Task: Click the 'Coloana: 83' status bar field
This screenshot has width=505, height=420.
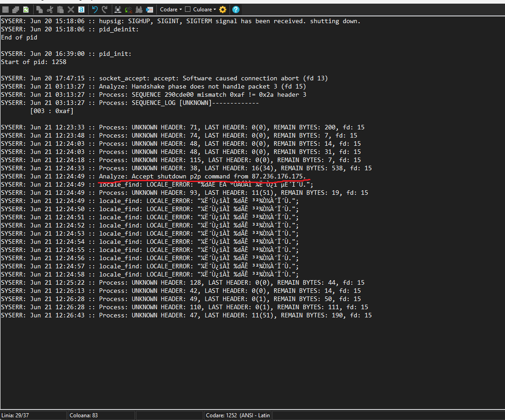Action: click(101, 415)
